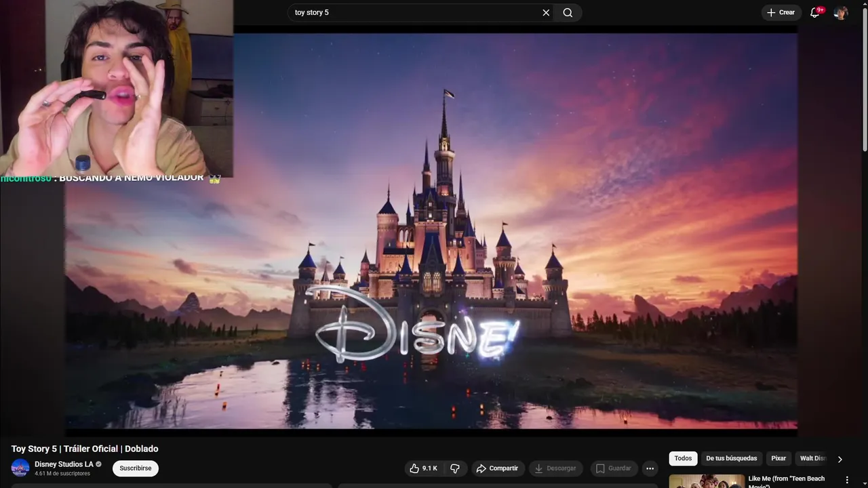Click the video title 'Toy Story 5 | Tráiler Oficial | Doblado'
The height and width of the screenshot is (488, 868).
tap(85, 449)
